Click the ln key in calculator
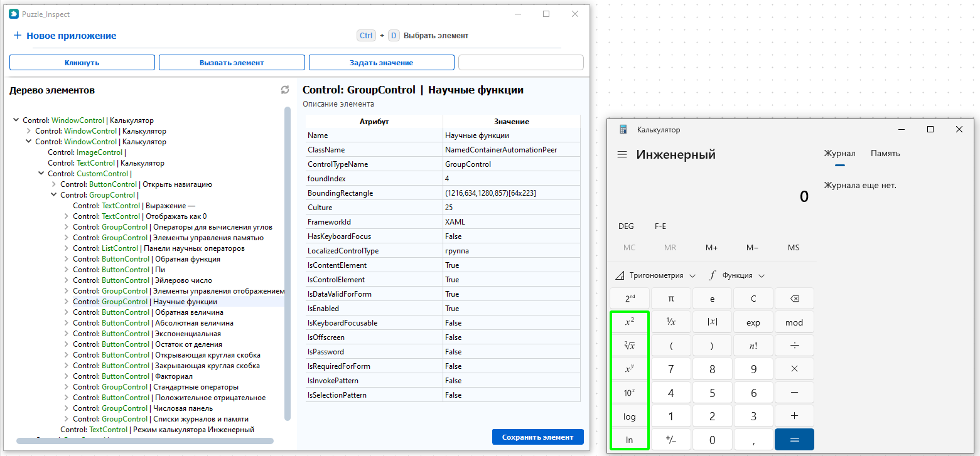The width and height of the screenshot is (980, 456). click(630, 440)
